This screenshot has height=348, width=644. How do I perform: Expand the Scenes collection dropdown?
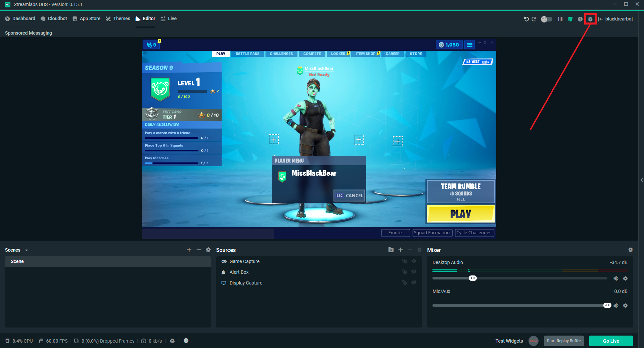[x=27, y=250]
